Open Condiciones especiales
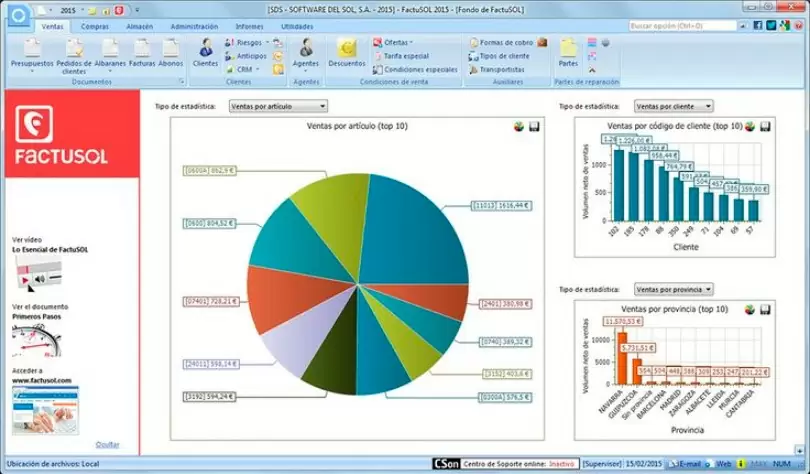 (415, 69)
